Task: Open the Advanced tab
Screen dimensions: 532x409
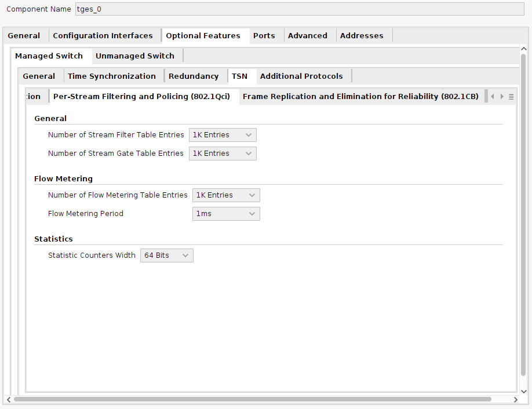Action: [307, 35]
